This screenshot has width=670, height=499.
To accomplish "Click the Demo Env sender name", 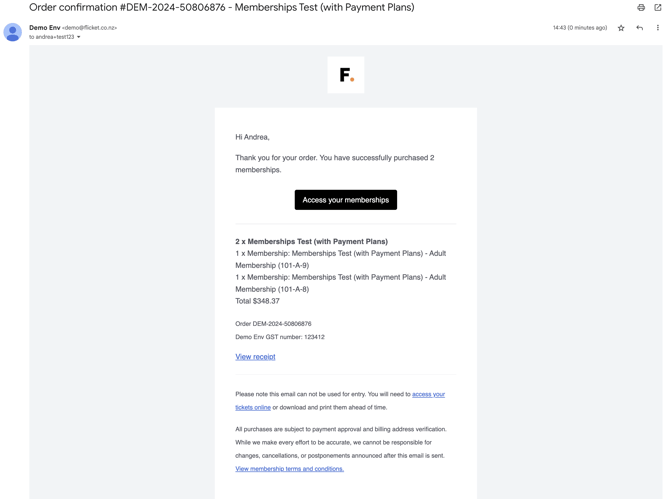I will click(44, 28).
